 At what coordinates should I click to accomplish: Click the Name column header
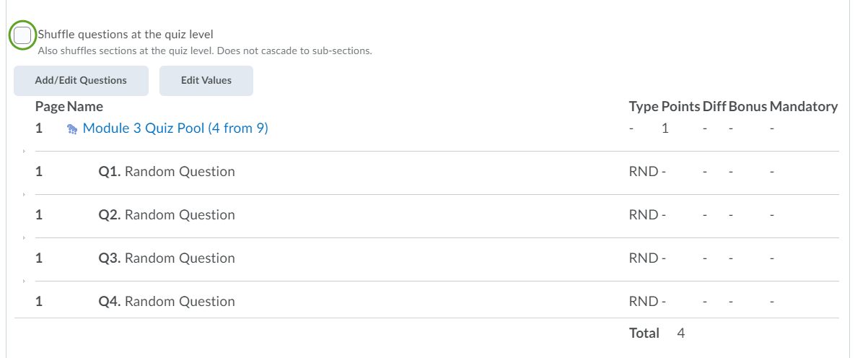[x=85, y=107]
